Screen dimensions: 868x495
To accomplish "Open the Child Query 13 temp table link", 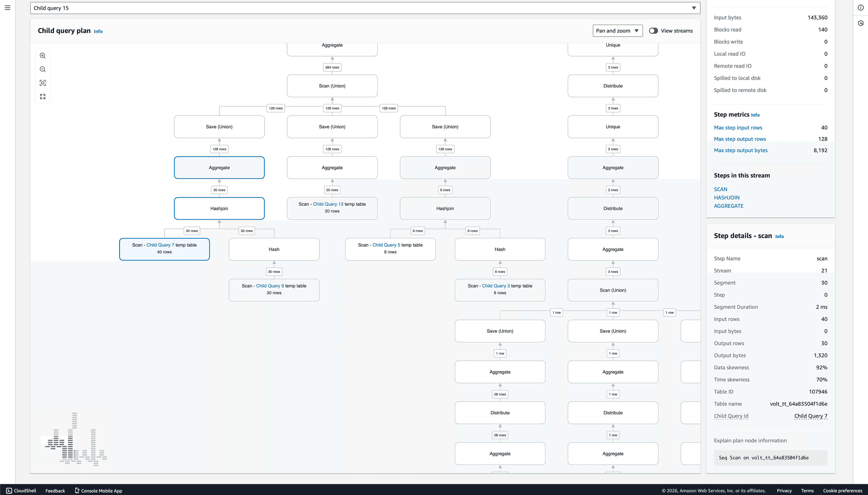I will point(328,204).
